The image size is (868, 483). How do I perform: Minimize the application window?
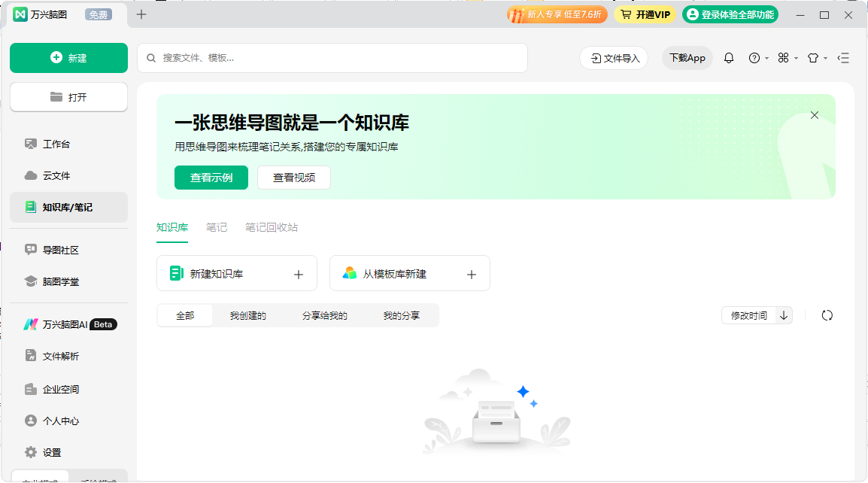coord(800,15)
